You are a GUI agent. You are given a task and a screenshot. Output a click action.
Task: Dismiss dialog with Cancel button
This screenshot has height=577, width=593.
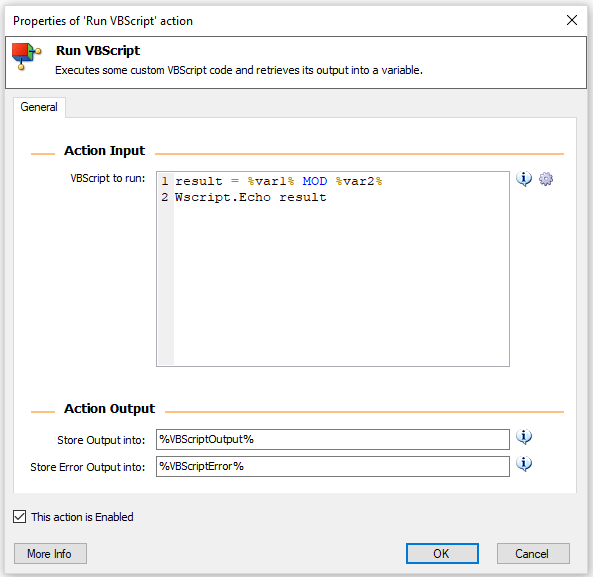click(x=533, y=554)
